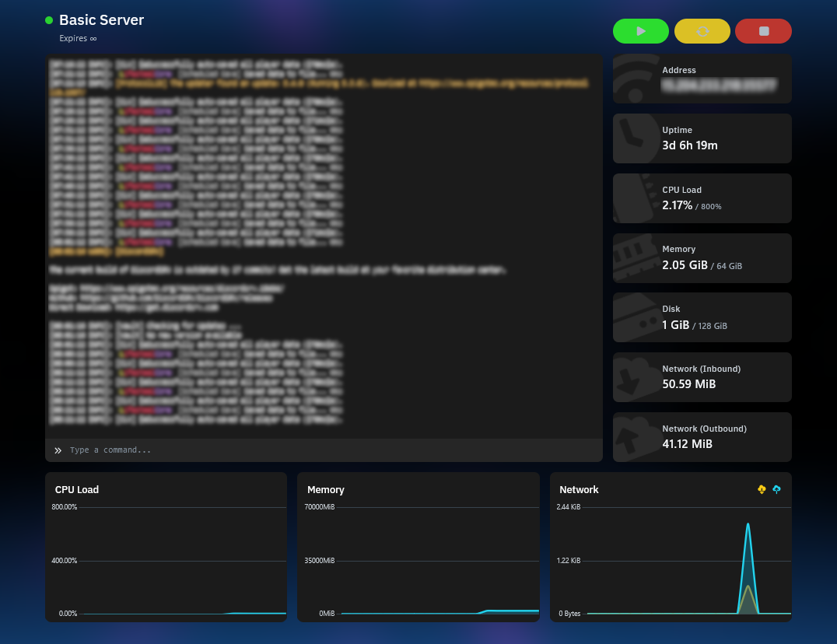Click the Basic Server title
The width and height of the screenshot is (837, 644).
click(101, 20)
